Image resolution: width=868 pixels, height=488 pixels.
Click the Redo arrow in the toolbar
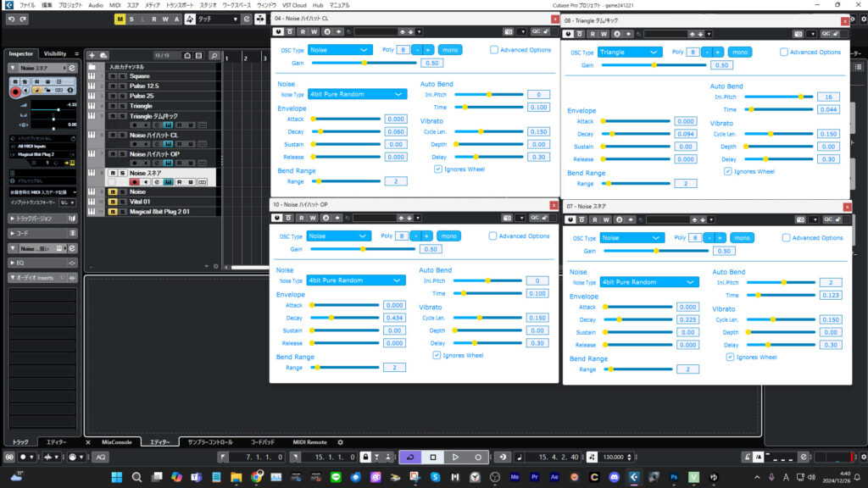[24, 19]
